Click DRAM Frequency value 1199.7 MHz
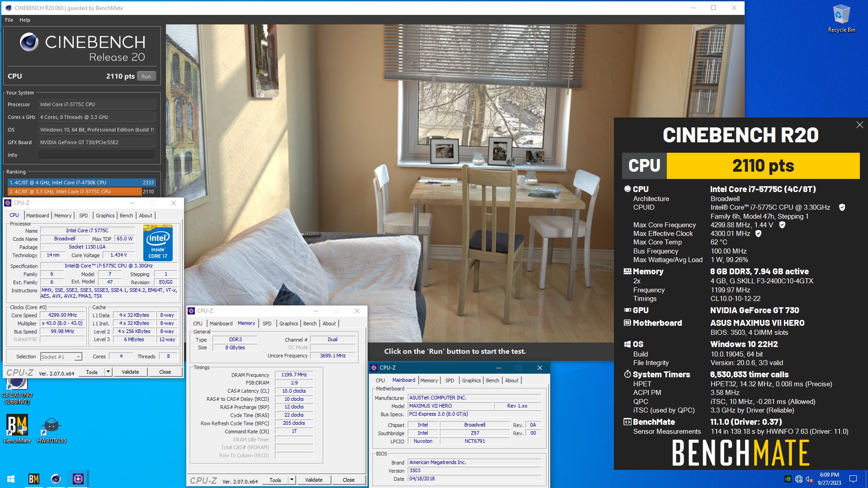868x488 pixels. click(294, 375)
